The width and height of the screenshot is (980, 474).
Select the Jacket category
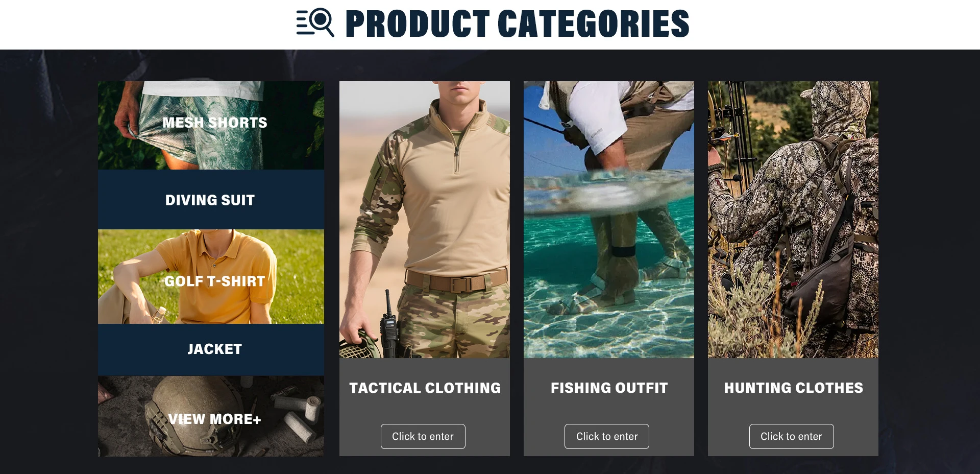point(211,349)
